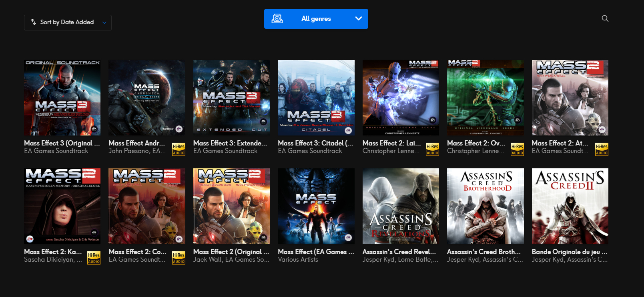Click the genre icon in All genres button

(277, 19)
